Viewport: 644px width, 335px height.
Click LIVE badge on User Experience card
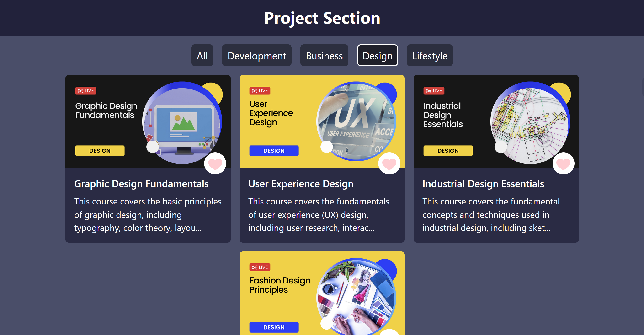pos(260,91)
